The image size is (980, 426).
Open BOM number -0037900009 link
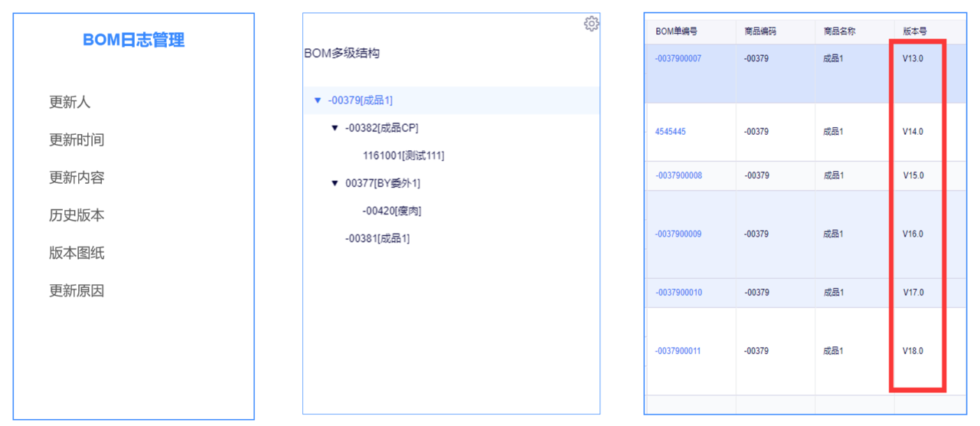coord(678,234)
